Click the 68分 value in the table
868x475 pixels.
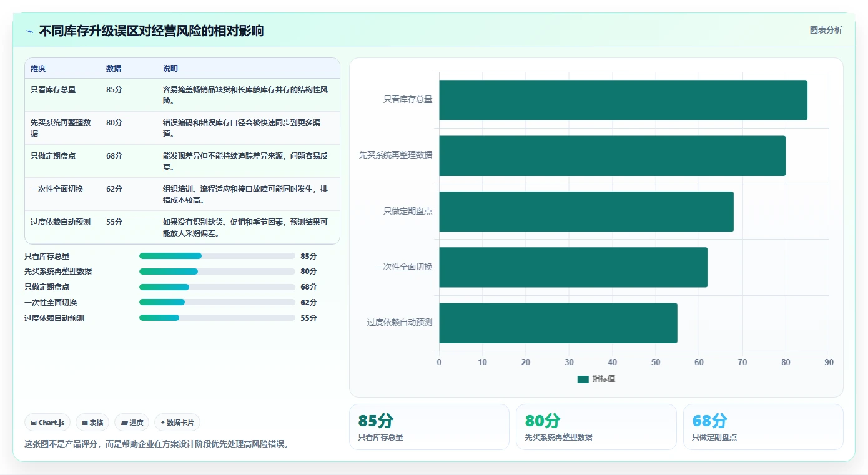[114, 156]
